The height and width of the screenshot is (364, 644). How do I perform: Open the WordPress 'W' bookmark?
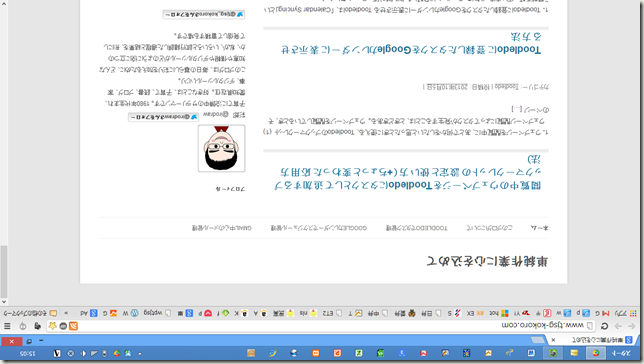point(131,313)
